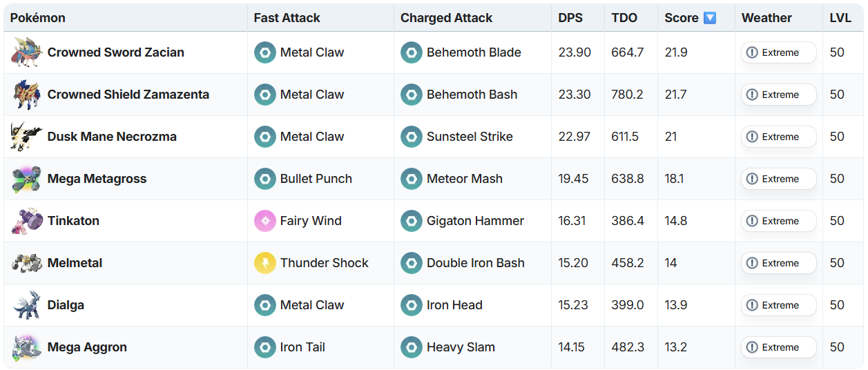Open the Crowned Shield Zamazenta name link
Viewport: 868px width, 370px height.
click(x=128, y=95)
